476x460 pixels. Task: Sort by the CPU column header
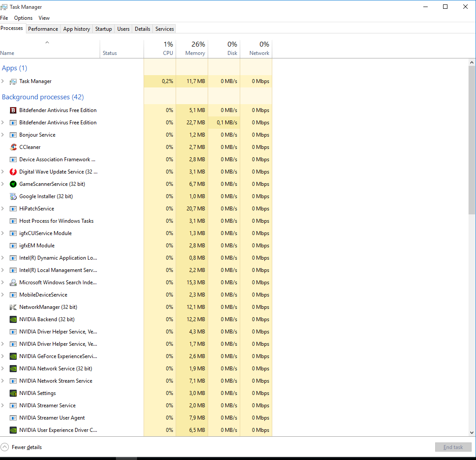coord(160,49)
